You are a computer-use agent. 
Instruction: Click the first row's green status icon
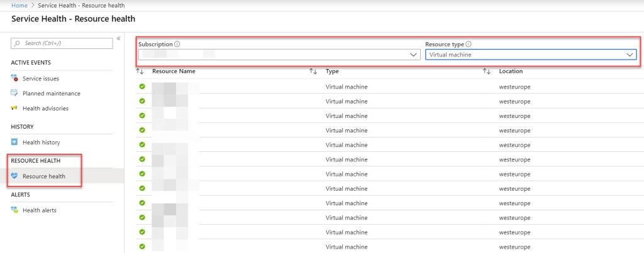coord(142,87)
